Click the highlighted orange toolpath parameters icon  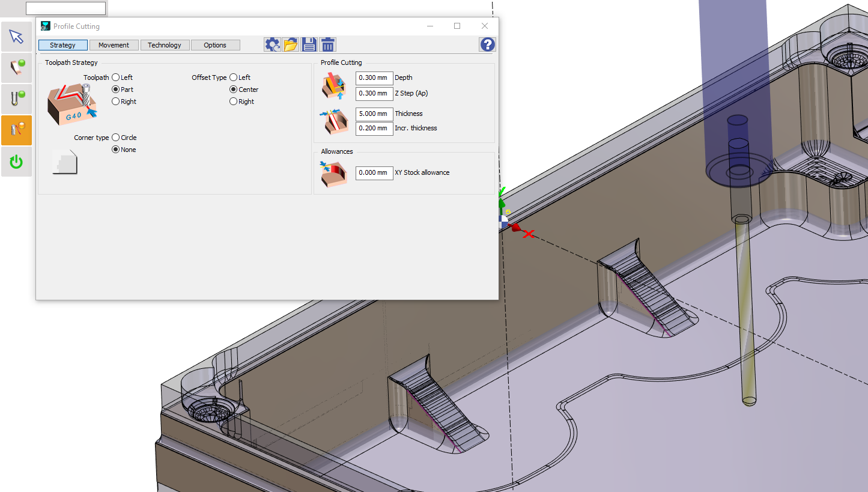(16, 130)
